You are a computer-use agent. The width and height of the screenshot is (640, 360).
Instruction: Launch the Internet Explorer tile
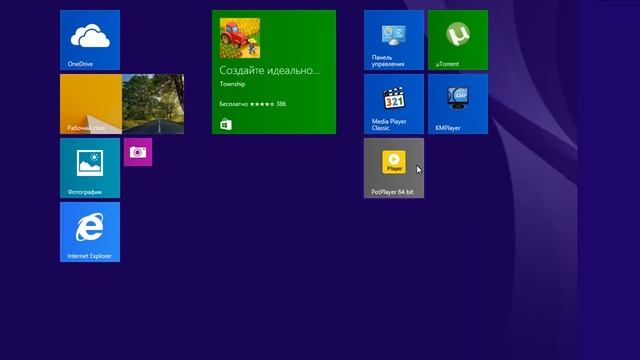click(90, 232)
